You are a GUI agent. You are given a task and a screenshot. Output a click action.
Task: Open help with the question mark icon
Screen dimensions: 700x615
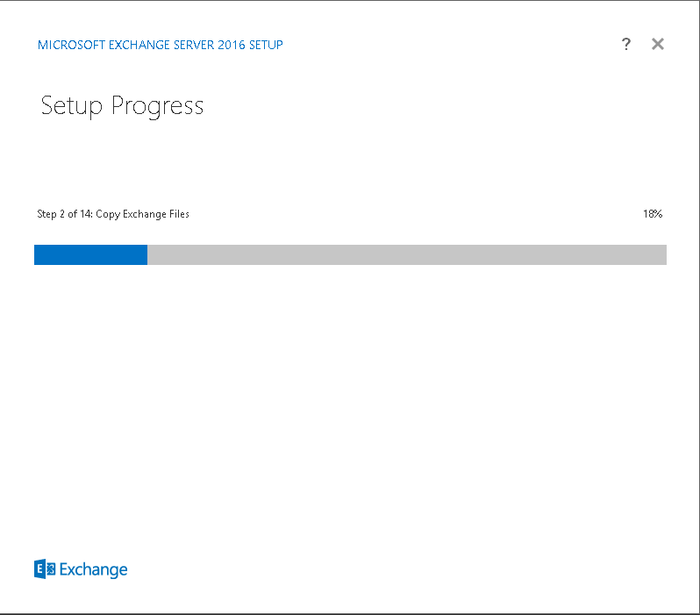pos(626,44)
